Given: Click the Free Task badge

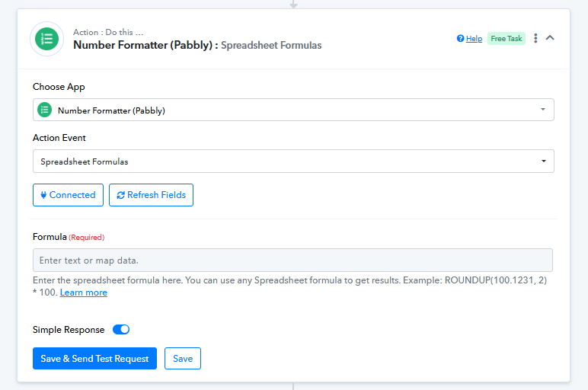Looking at the screenshot, I should tap(507, 39).
